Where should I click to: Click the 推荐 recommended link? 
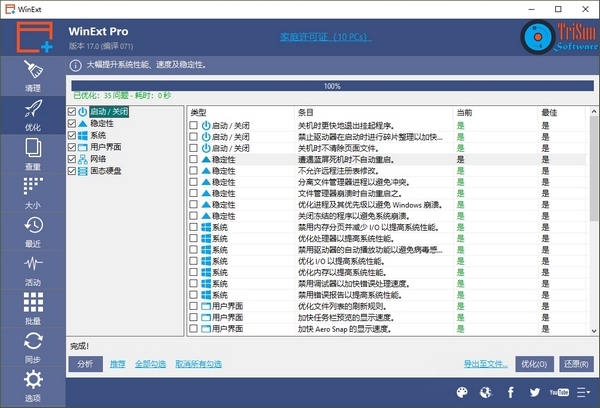pos(117,364)
